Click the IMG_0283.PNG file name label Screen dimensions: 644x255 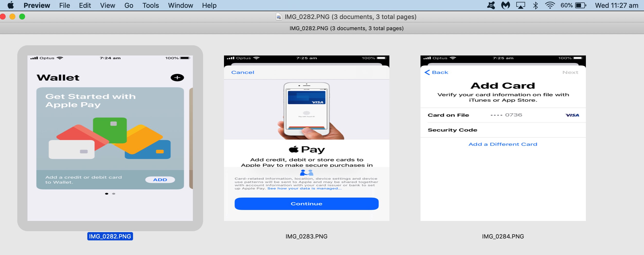pos(306,236)
